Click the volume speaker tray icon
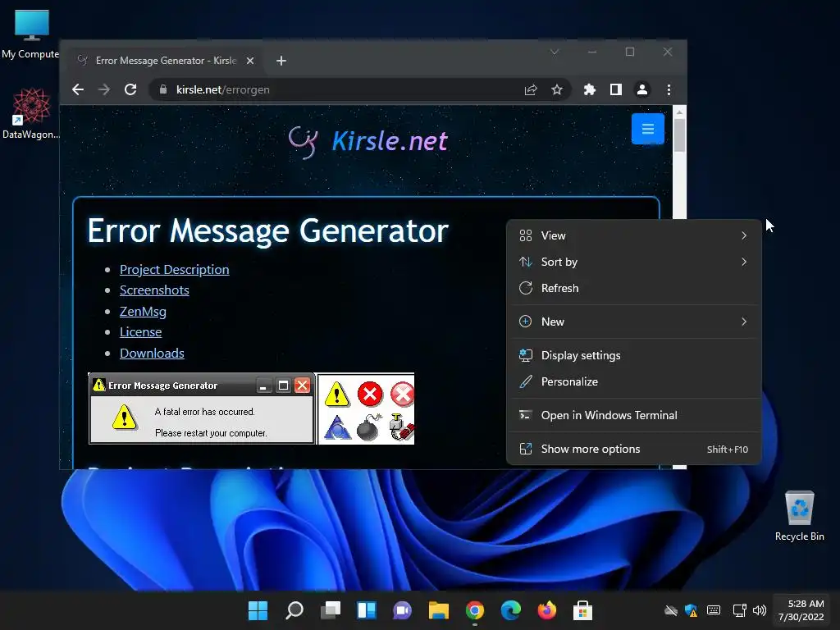This screenshot has width=840, height=630. point(759,610)
